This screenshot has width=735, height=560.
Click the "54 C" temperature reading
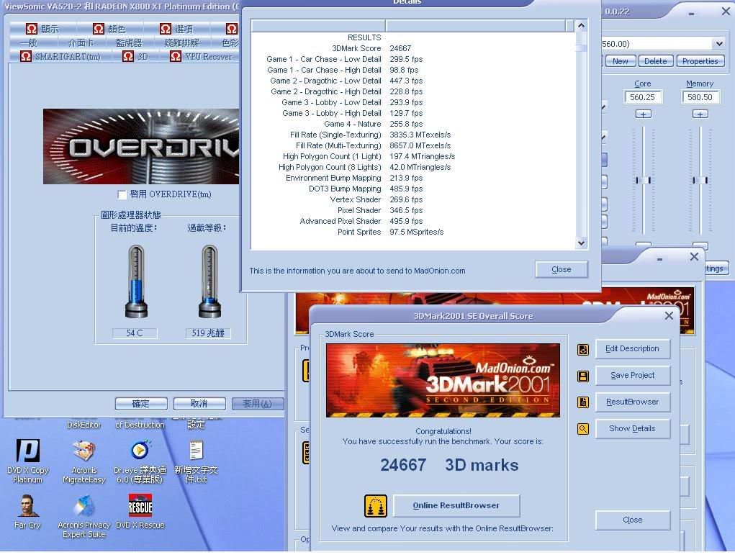click(135, 333)
